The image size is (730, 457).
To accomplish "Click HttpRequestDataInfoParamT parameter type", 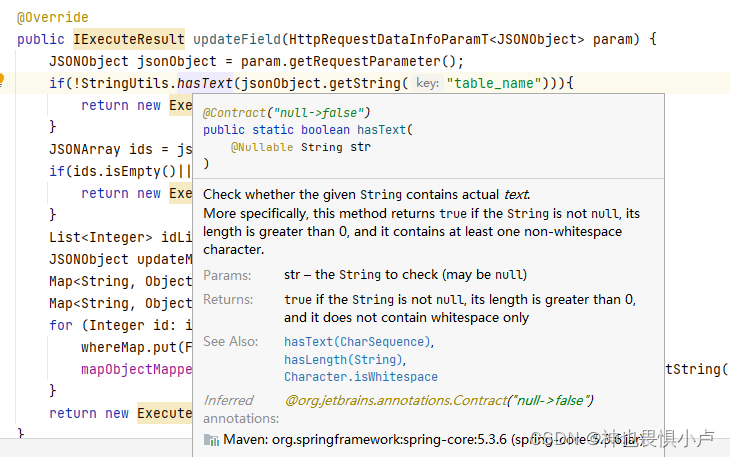I will [388, 39].
